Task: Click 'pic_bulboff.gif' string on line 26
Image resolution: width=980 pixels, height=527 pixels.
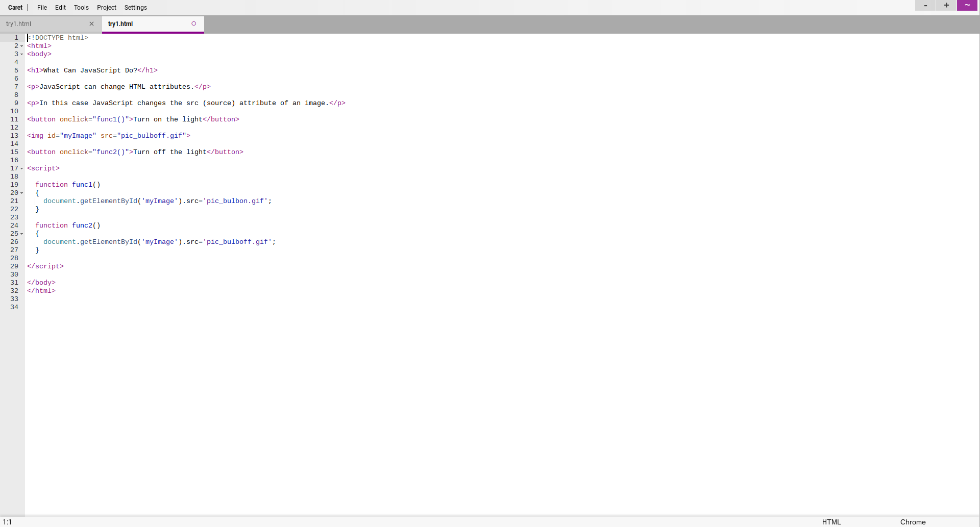Action: point(237,242)
